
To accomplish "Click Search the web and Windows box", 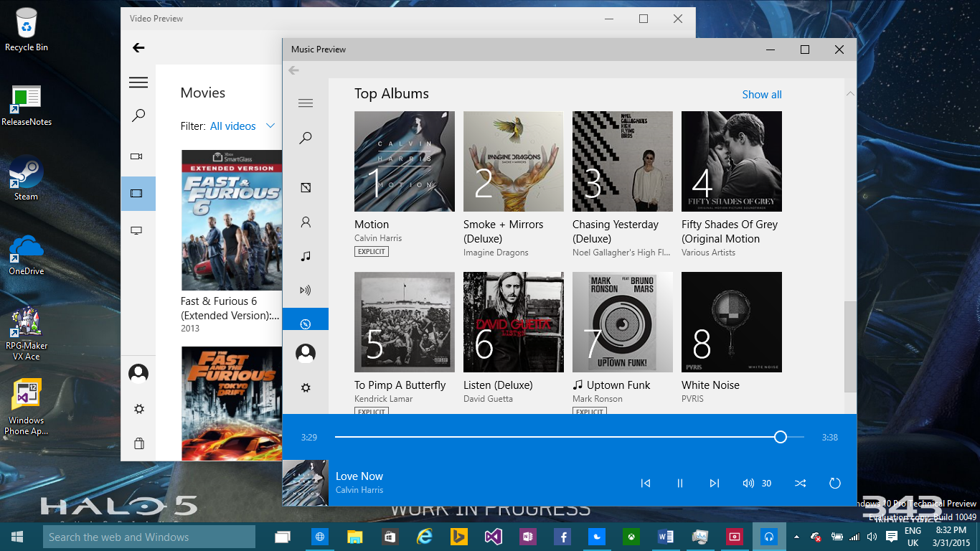I will tap(149, 537).
